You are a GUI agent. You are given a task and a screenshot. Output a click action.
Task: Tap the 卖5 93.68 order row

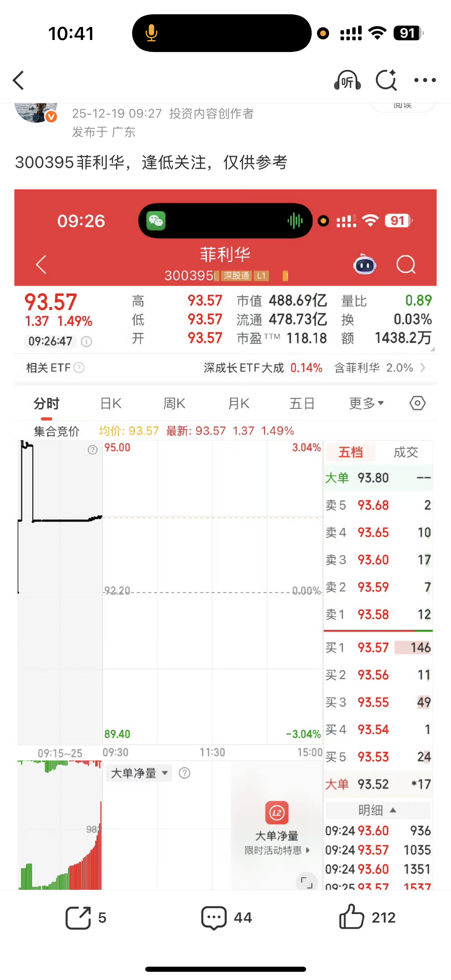[x=378, y=505]
